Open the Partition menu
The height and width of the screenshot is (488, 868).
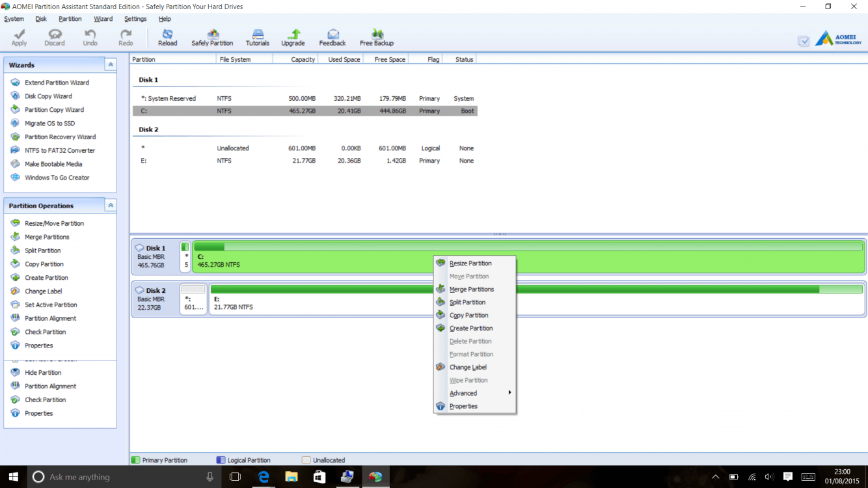[x=70, y=19]
